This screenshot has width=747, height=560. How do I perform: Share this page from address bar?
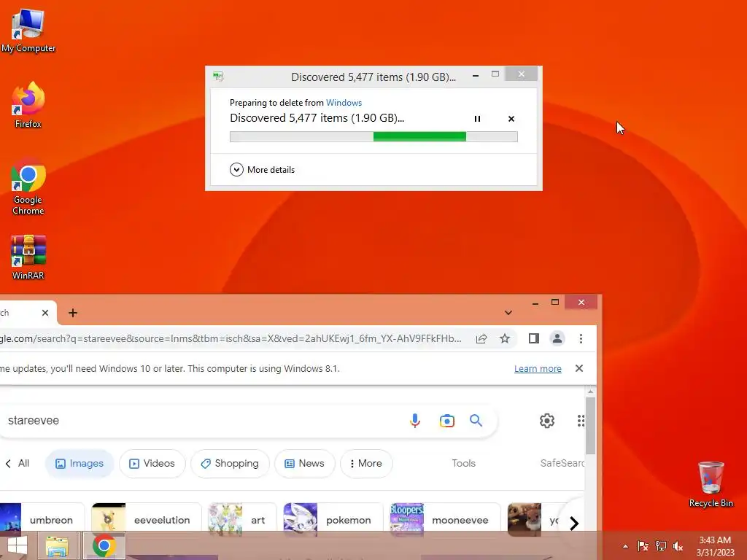(x=481, y=338)
